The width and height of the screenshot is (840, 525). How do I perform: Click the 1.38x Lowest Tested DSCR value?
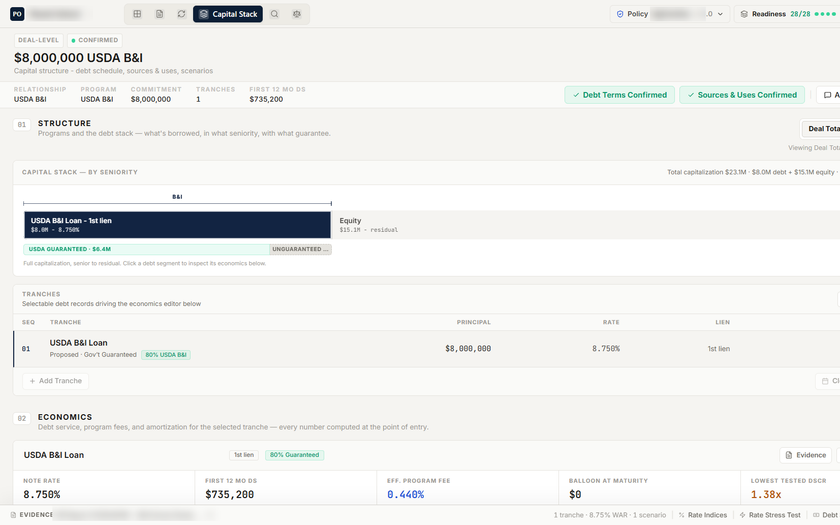[x=766, y=494]
